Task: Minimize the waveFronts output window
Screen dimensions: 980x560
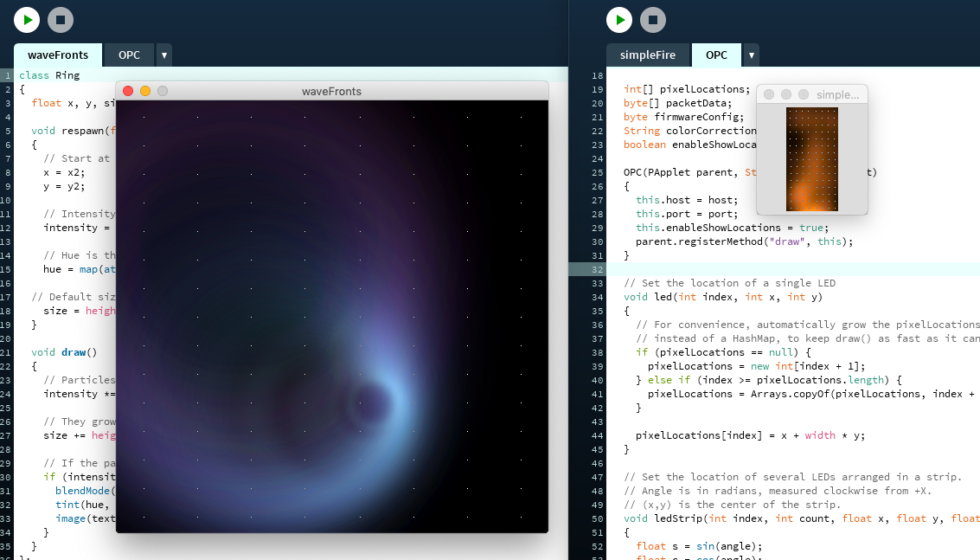Action: click(145, 91)
